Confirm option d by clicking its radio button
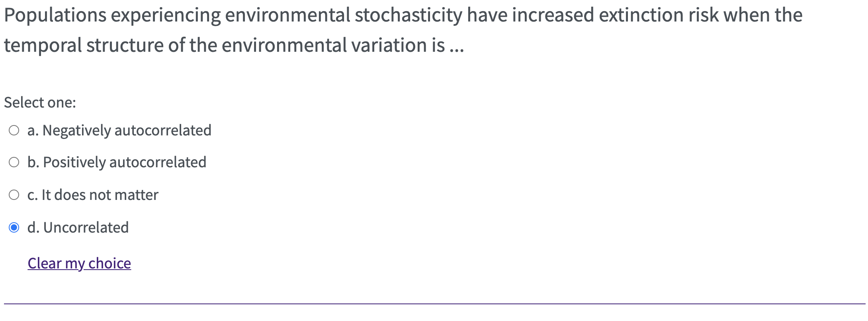 click(14, 227)
